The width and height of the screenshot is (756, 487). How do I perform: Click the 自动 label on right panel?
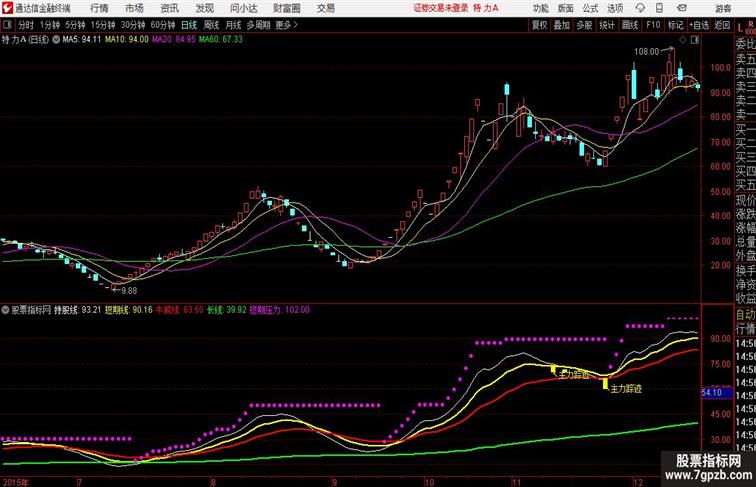click(746, 314)
